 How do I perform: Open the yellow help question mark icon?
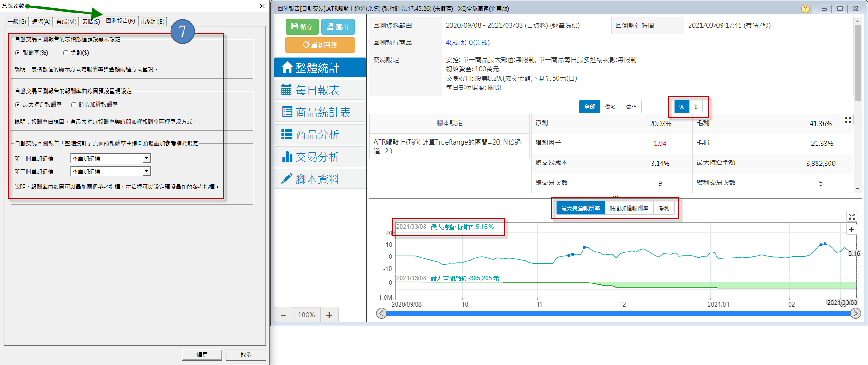805,9
